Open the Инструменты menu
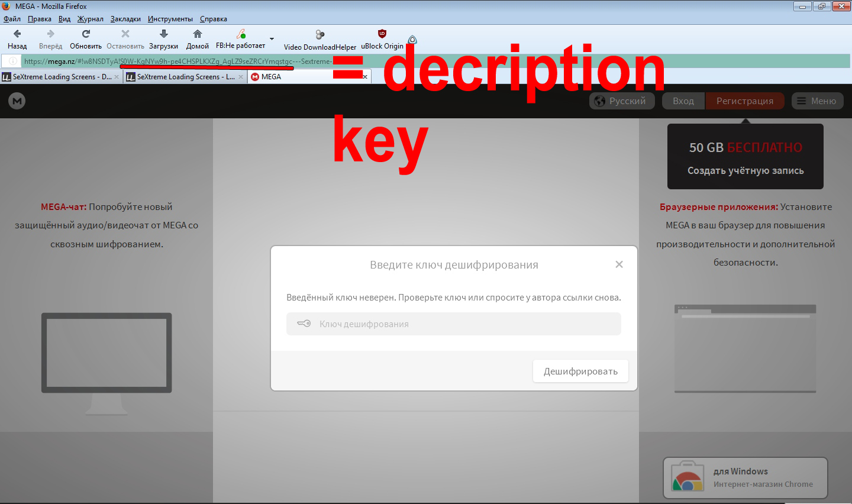Image resolution: width=852 pixels, height=504 pixels. click(x=170, y=18)
